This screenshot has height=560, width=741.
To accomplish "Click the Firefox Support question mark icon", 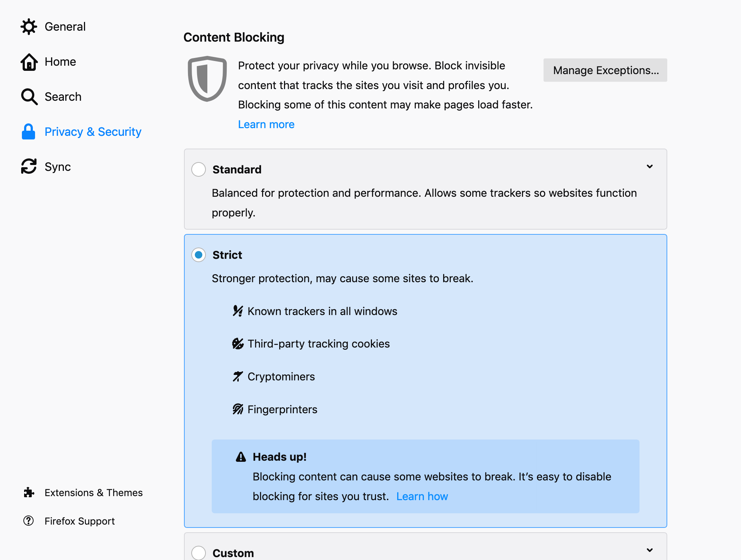I will (x=28, y=521).
